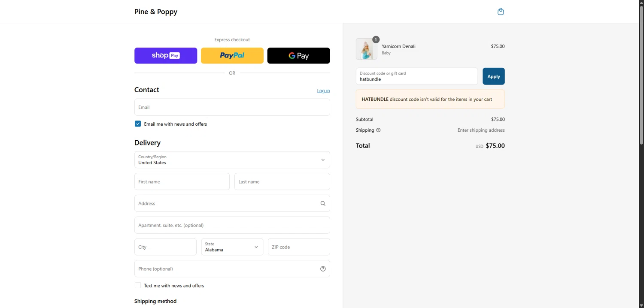The width and height of the screenshot is (644, 308).
Task: Click the Shipping info question mark icon
Action: (378, 130)
